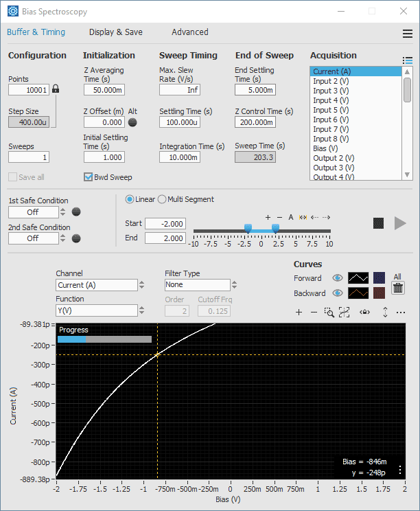
Task: Click the orange fit-range arrows icon
Action: pos(303,217)
